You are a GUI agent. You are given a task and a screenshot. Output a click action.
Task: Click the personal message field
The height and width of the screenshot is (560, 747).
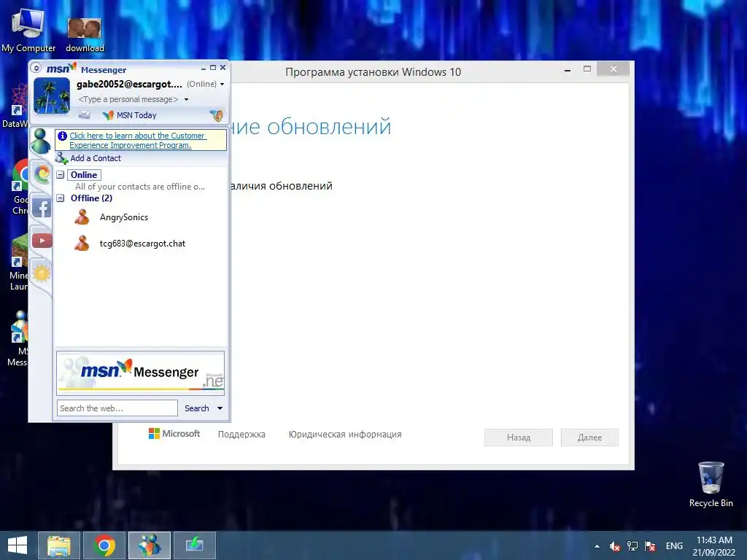[128, 99]
